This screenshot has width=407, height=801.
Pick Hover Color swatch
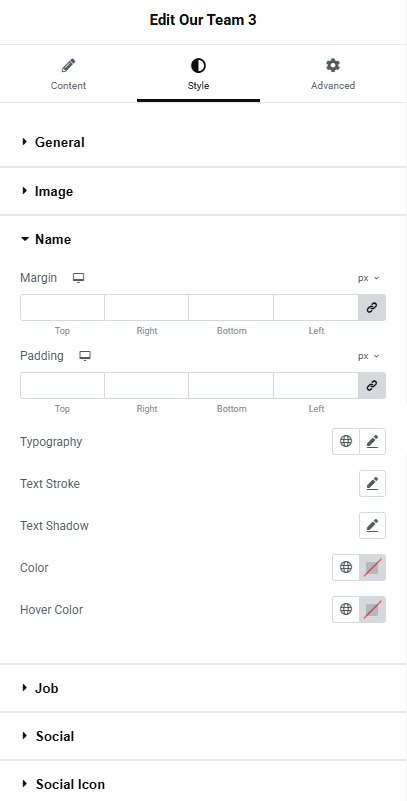pos(372,609)
